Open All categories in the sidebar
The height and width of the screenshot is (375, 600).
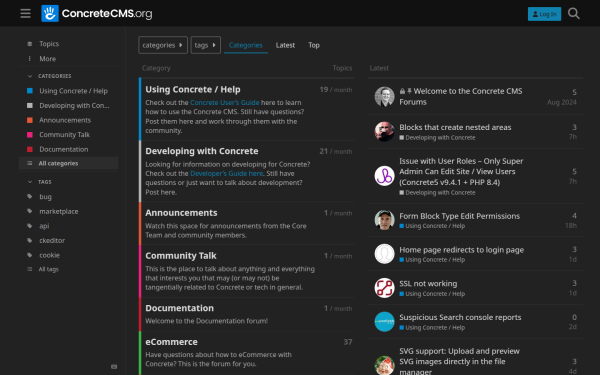(68, 163)
